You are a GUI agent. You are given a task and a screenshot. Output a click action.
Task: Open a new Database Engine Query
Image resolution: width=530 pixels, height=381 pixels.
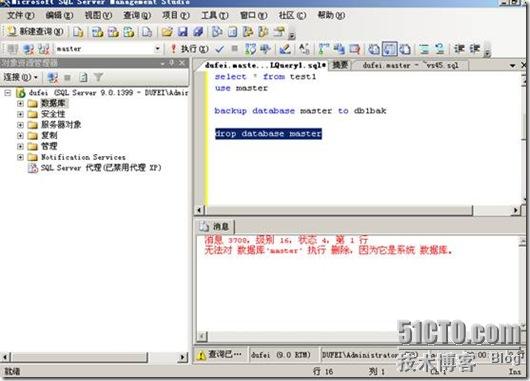pyautogui.click(x=78, y=32)
